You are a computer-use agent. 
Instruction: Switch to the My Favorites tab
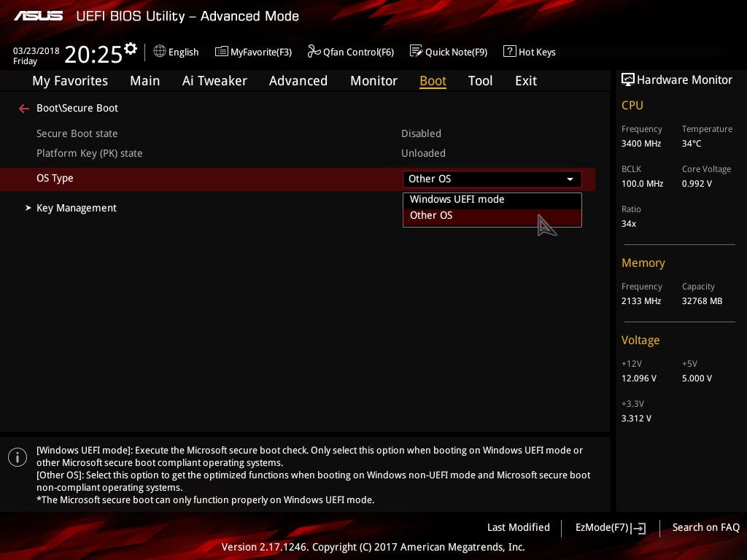[70, 81]
